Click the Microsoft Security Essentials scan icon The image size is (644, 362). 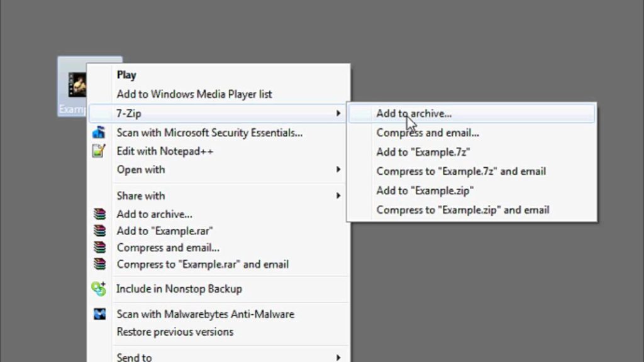tap(99, 132)
